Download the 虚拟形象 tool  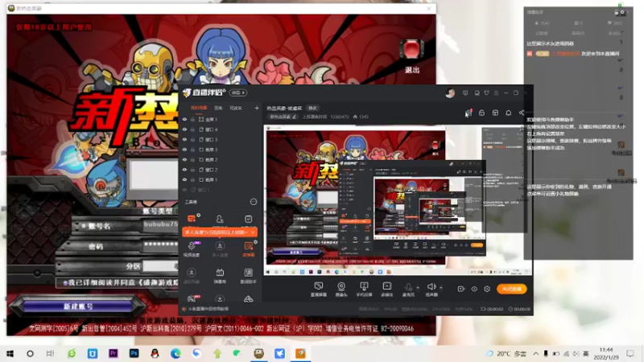point(192,275)
